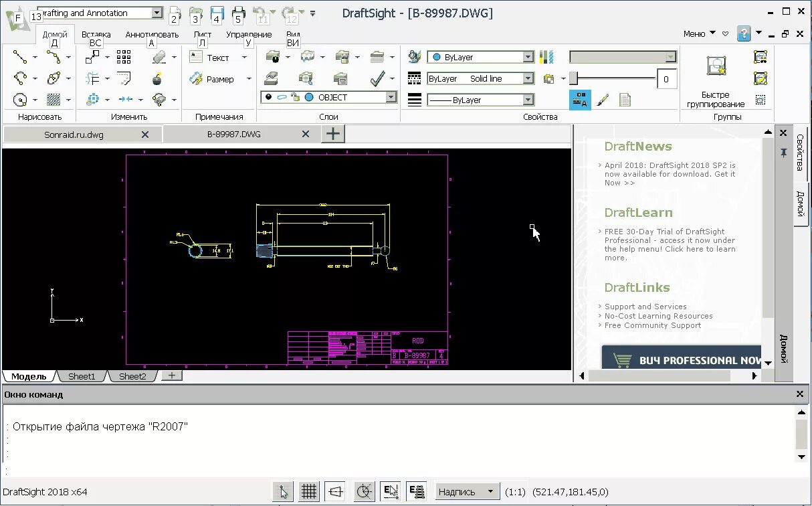Open the Support and Services link

pyautogui.click(x=645, y=307)
